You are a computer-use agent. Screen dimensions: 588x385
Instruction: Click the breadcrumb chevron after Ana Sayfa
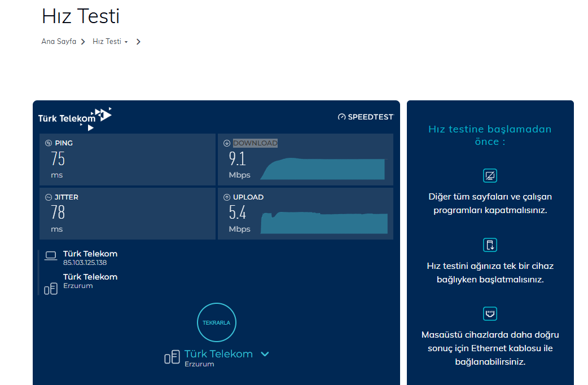pyautogui.click(x=83, y=42)
